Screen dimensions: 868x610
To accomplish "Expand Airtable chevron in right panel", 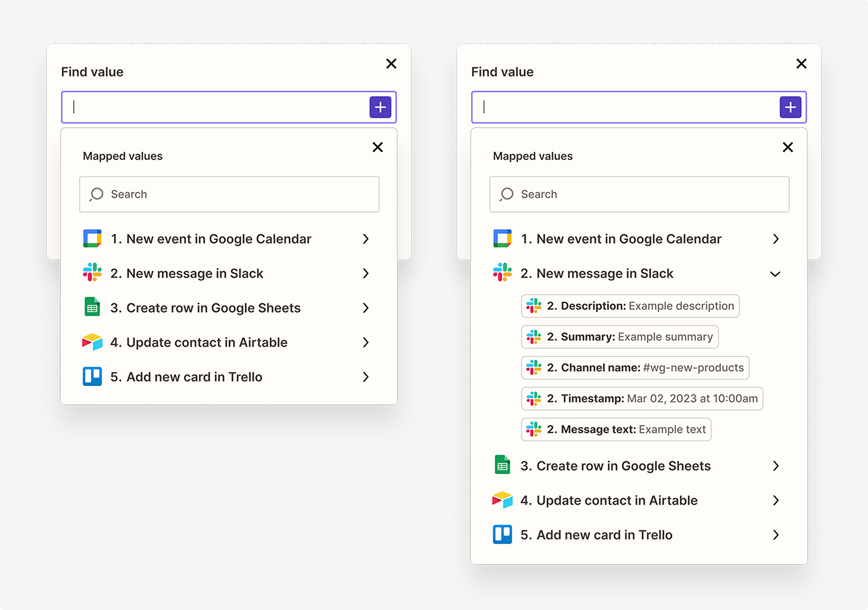I will tap(775, 500).
